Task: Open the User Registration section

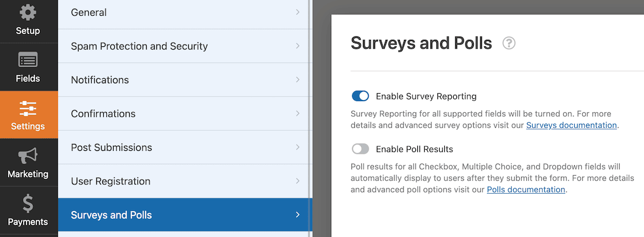Action: (183, 181)
